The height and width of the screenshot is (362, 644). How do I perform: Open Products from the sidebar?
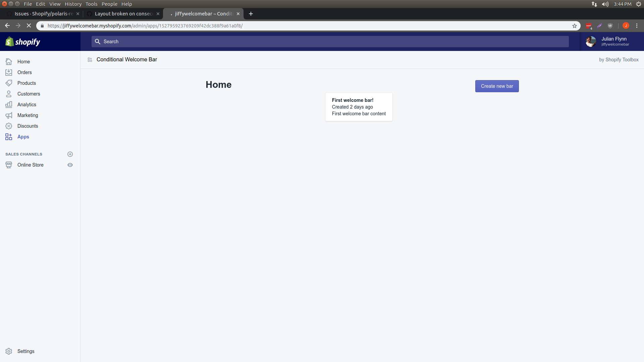pos(8,83)
